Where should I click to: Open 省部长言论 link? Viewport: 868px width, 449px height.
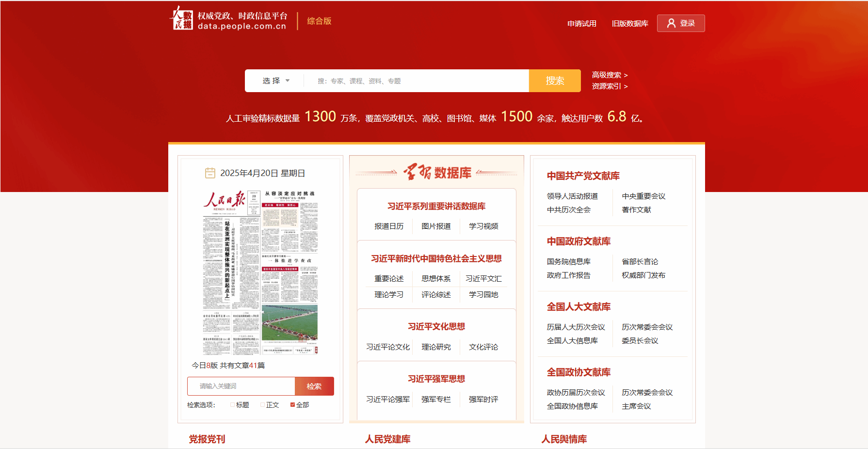640,262
